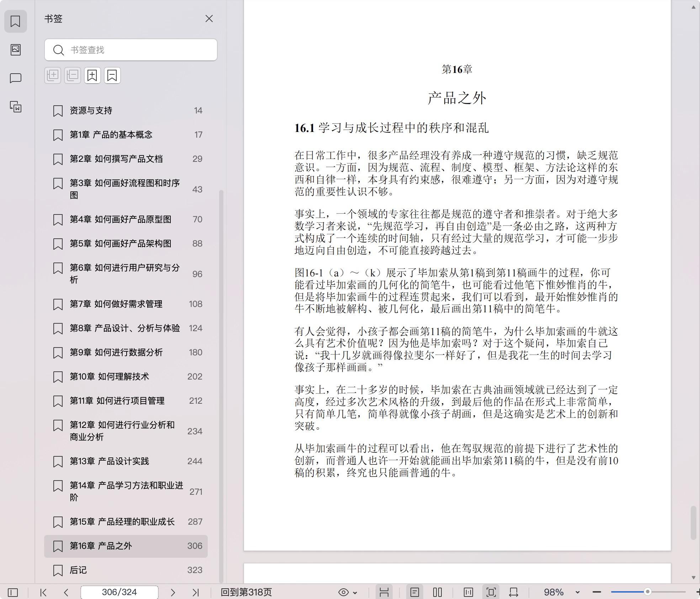Viewport: 700px width, 599px height.
Task: Click the zoom slider handle
Action: (x=648, y=592)
